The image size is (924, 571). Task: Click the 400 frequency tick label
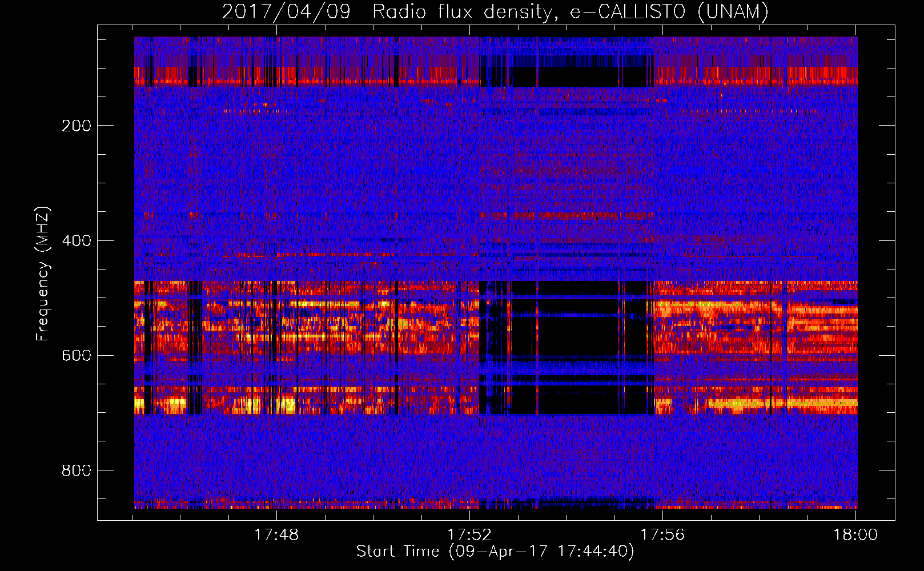[77, 240]
